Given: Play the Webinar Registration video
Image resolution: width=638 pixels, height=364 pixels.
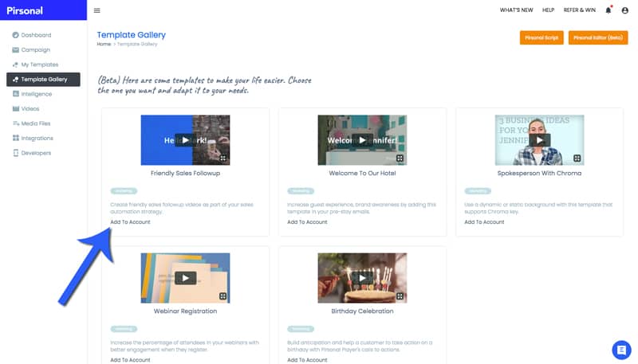Looking at the screenshot, I should pos(185,278).
